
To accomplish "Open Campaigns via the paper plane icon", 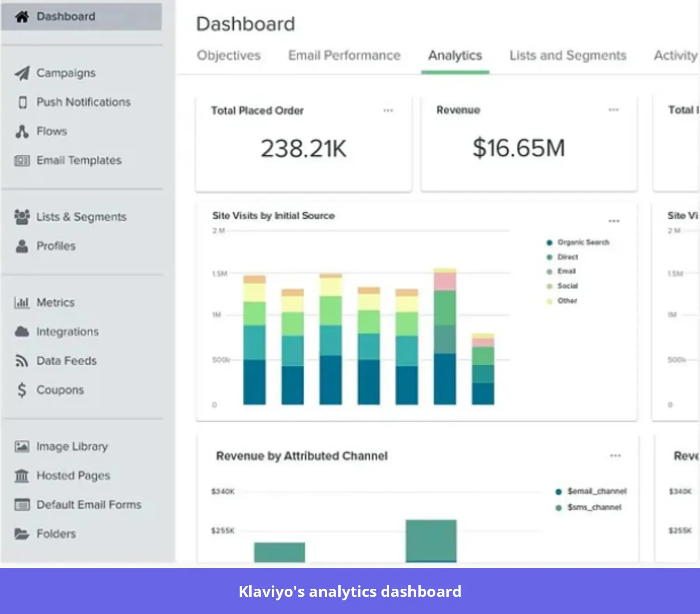I will point(22,73).
